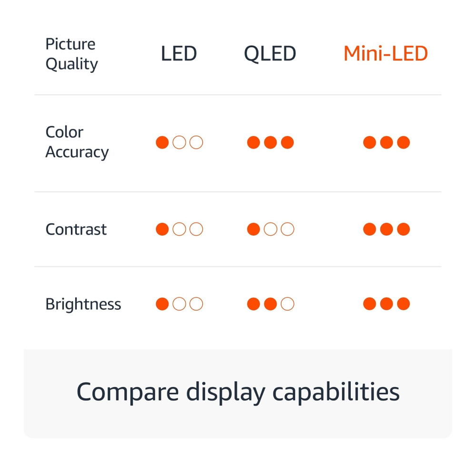Click the Picture Quality heading
Viewport: 476px width, 476px height.
(71, 54)
